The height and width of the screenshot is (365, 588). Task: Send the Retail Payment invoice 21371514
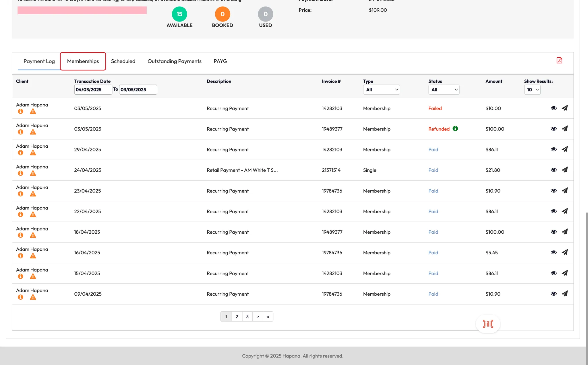click(564, 170)
